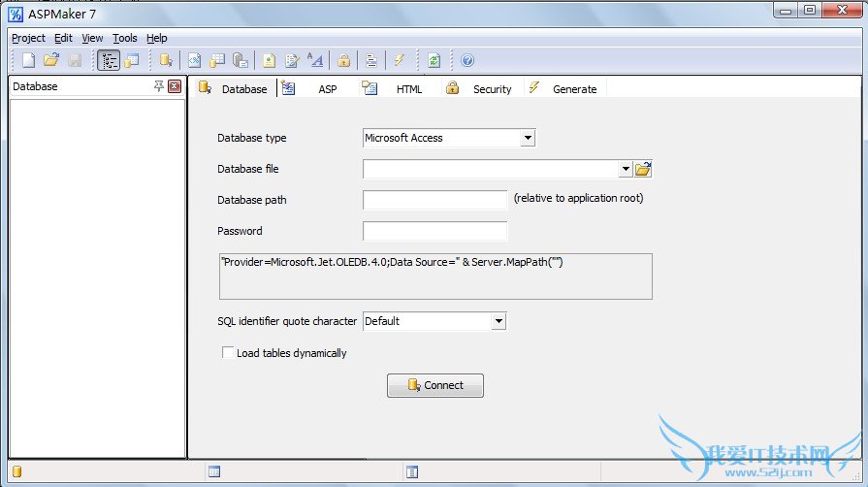The height and width of the screenshot is (487, 868).
Task: Enable Load tables dynamically checkbox
Action: click(x=228, y=352)
